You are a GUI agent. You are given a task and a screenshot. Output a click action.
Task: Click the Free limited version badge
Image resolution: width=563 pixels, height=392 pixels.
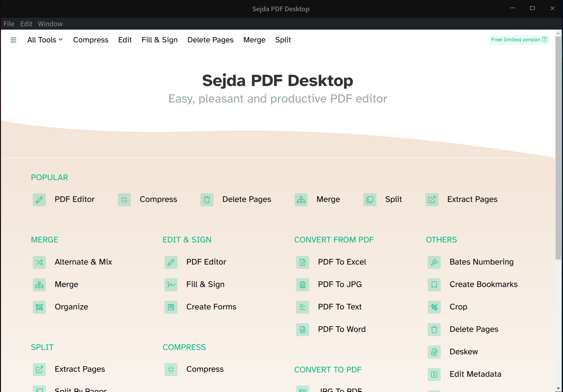point(519,40)
